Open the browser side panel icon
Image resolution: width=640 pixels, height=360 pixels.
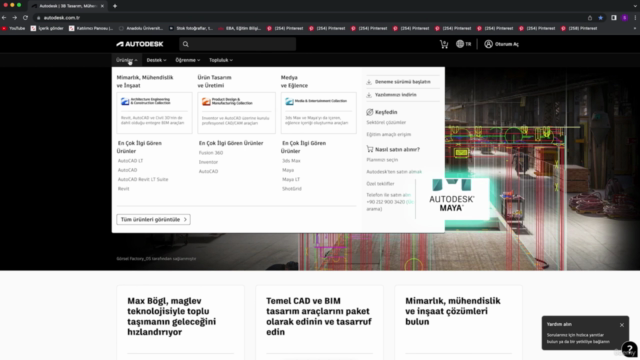pos(613,18)
